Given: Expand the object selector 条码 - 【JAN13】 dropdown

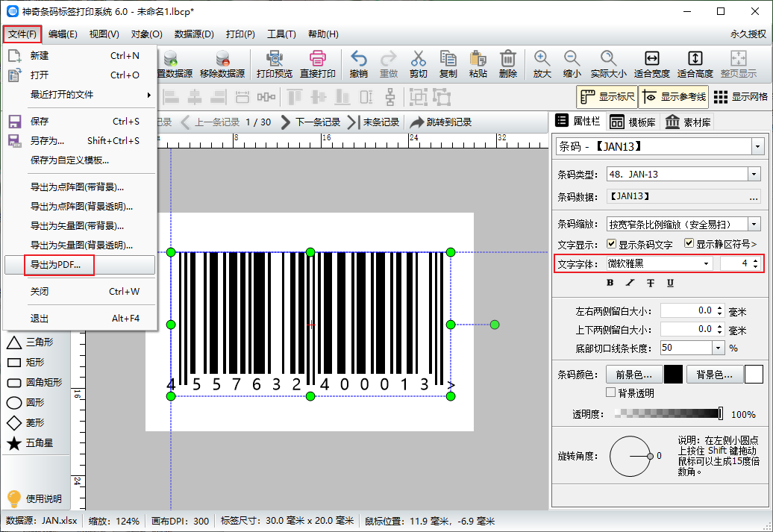Looking at the screenshot, I should coord(757,146).
